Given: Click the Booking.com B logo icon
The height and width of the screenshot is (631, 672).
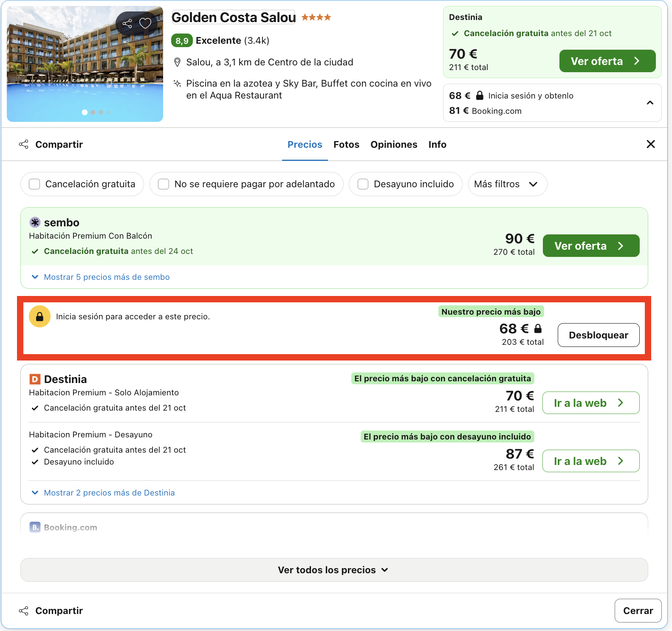Looking at the screenshot, I should point(35,527).
